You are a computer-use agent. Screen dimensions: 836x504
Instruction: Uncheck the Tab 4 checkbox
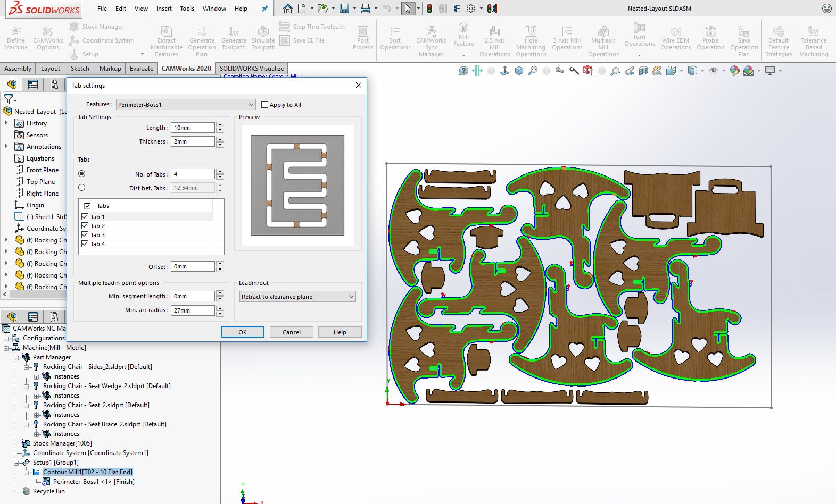85,244
